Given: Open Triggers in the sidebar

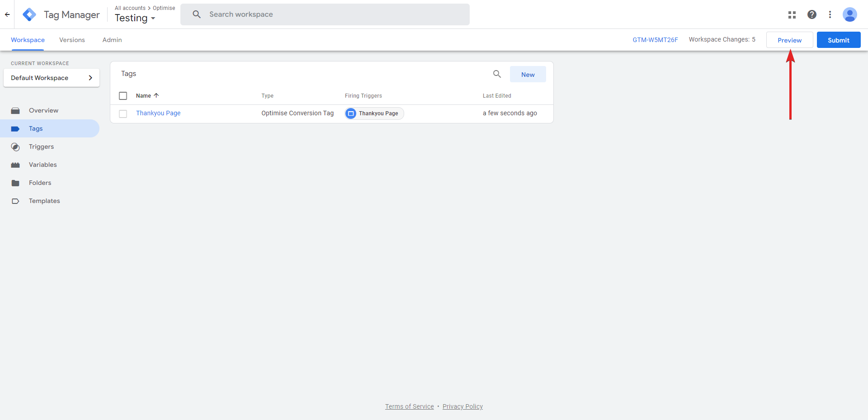Looking at the screenshot, I should click(41, 146).
